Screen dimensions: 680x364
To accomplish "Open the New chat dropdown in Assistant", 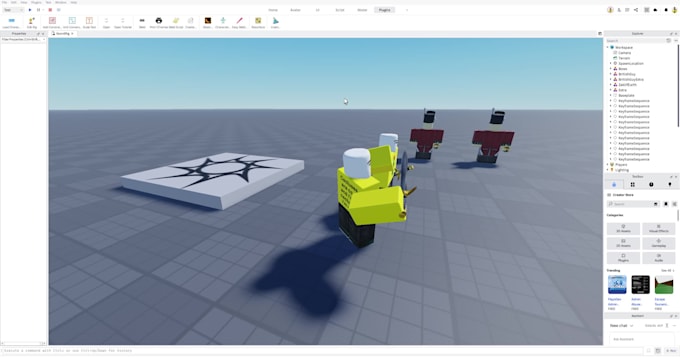I will tap(621, 326).
